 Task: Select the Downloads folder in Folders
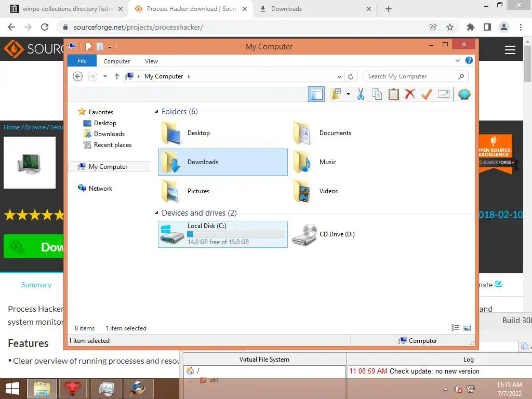[222, 162]
